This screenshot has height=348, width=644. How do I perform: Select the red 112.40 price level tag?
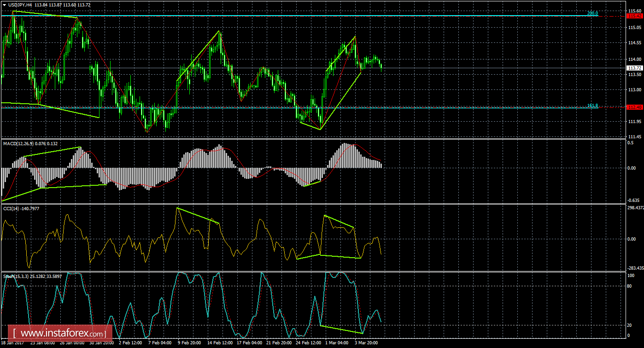pyautogui.click(x=635, y=107)
